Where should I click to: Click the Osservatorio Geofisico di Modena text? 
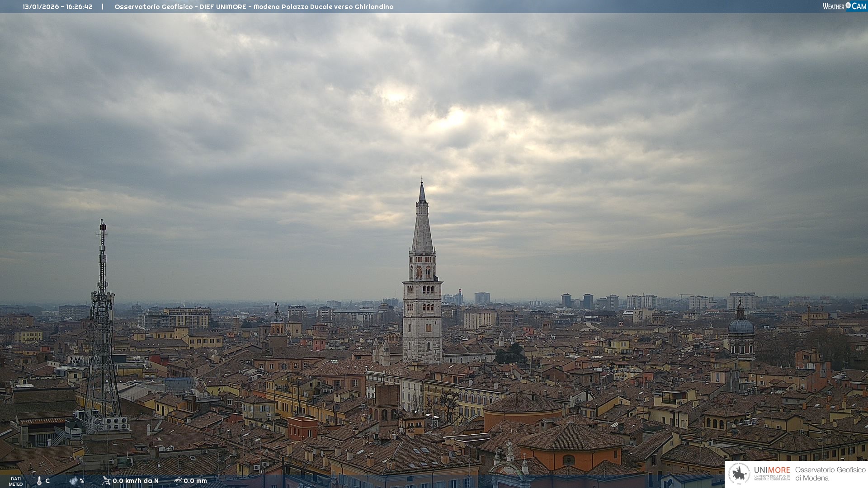click(x=830, y=474)
